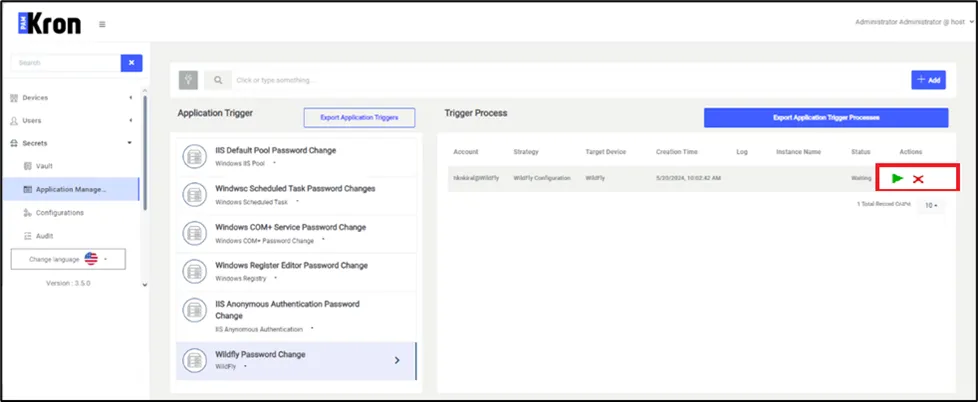
Task: Click icon beside Windwsc Scheduled Task Password Changes
Action: pos(195,195)
